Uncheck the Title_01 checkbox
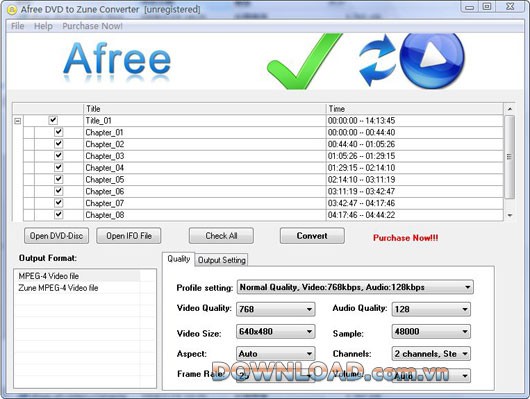This screenshot has height=399, width=530. [x=53, y=120]
